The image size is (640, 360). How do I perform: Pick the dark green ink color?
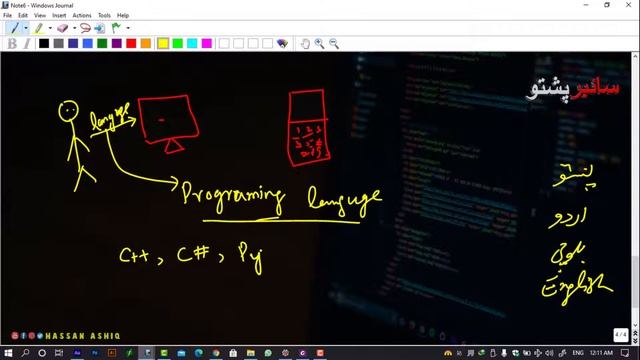pos(102,43)
